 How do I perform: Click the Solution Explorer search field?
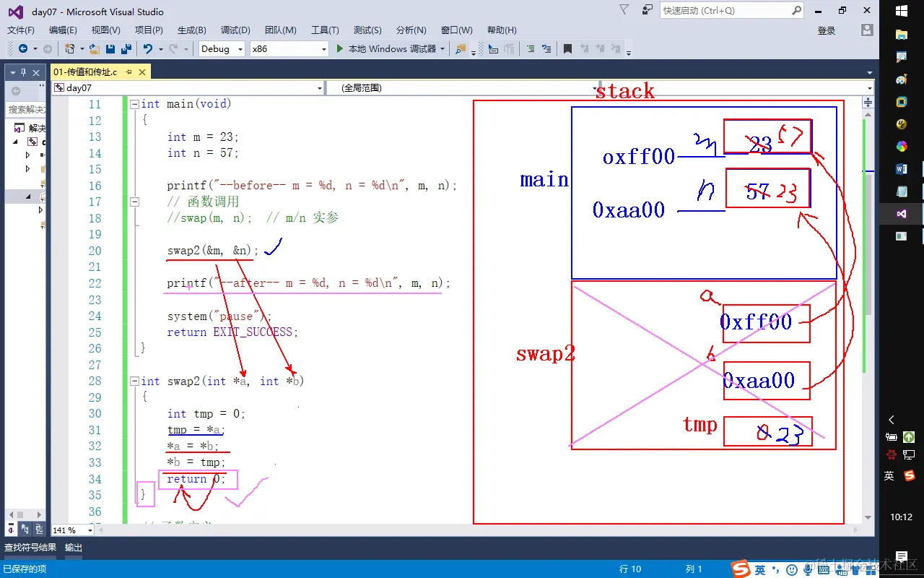[x=26, y=110]
